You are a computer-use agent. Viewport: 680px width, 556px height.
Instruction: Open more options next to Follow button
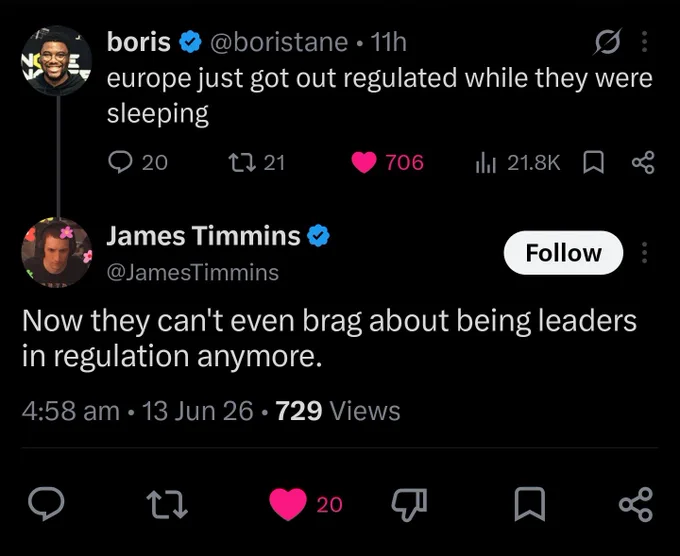644,253
